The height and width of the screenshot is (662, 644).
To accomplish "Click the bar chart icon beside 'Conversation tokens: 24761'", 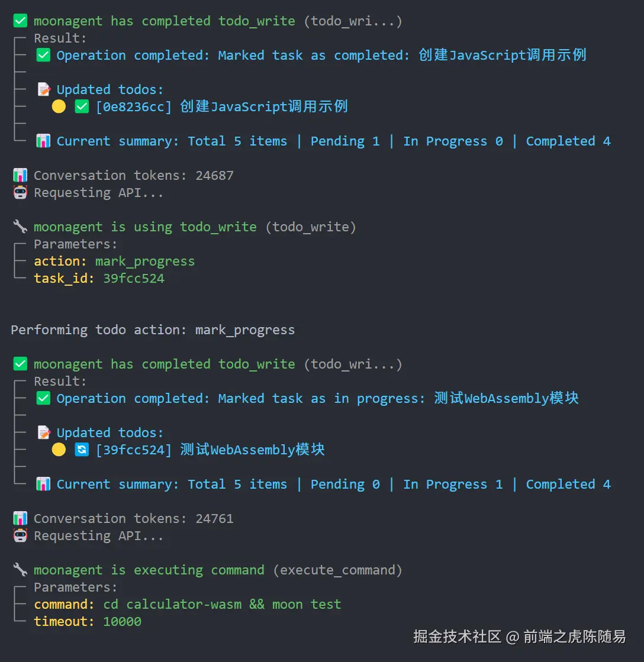I will click(x=20, y=518).
